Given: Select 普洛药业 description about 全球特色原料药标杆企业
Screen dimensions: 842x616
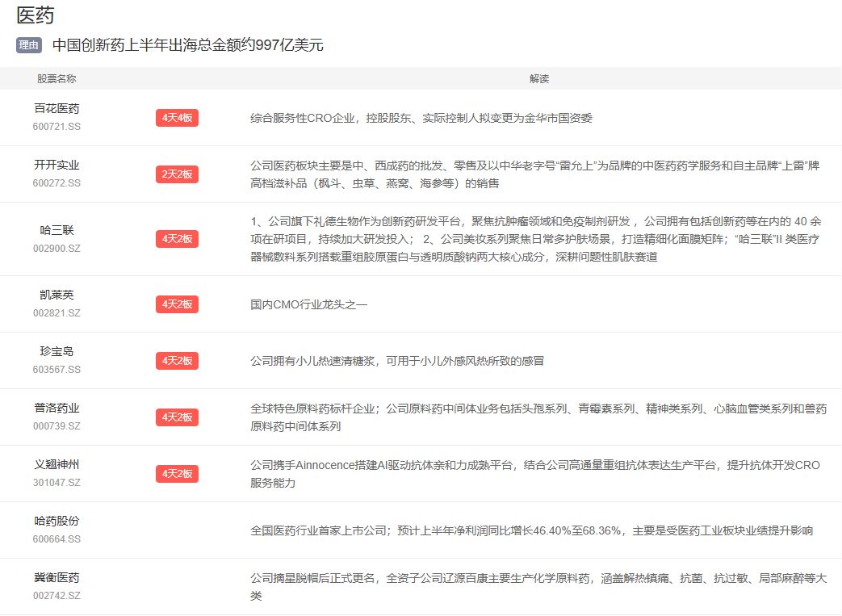Looking at the screenshot, I should 538,418.
